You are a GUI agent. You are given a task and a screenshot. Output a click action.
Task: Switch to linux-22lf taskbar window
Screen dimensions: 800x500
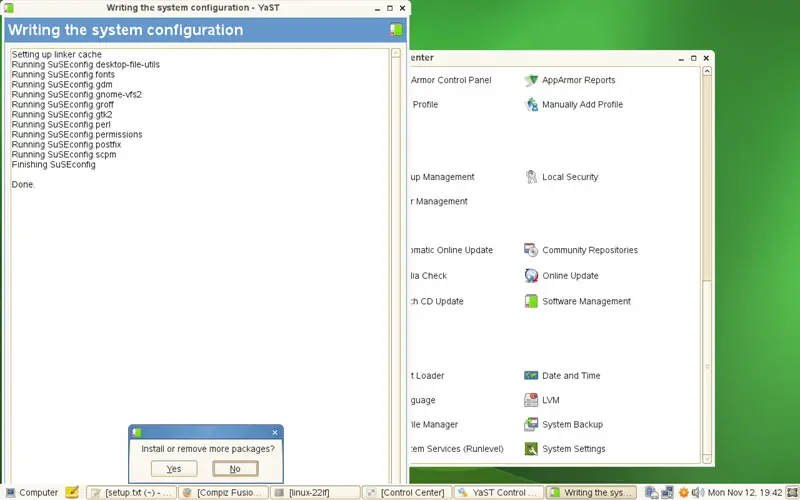(x=315, y=492)
